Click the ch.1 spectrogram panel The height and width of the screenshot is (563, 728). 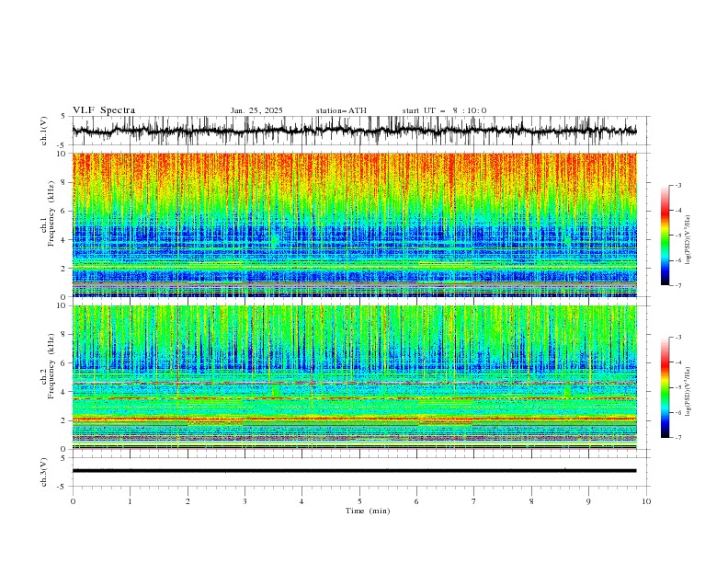tap(355, 224)
